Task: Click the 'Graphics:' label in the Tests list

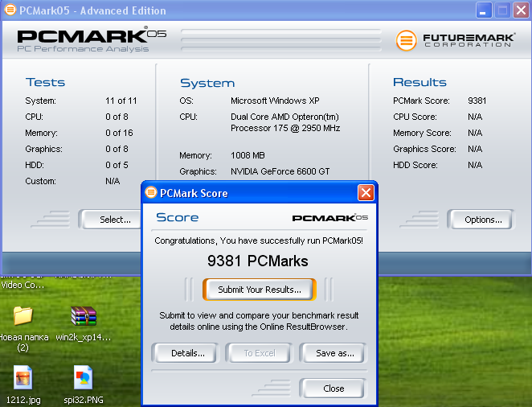Action: [43, 149]
